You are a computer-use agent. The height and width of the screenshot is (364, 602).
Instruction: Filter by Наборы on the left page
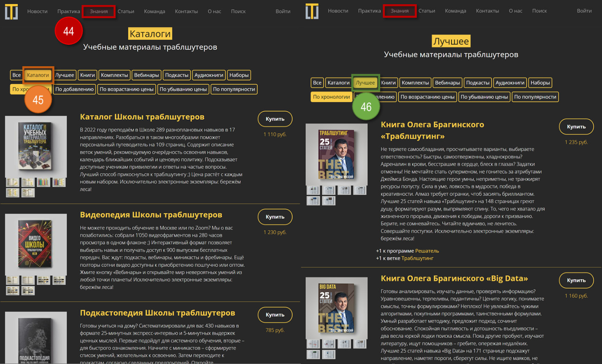(x=239, y=75)
